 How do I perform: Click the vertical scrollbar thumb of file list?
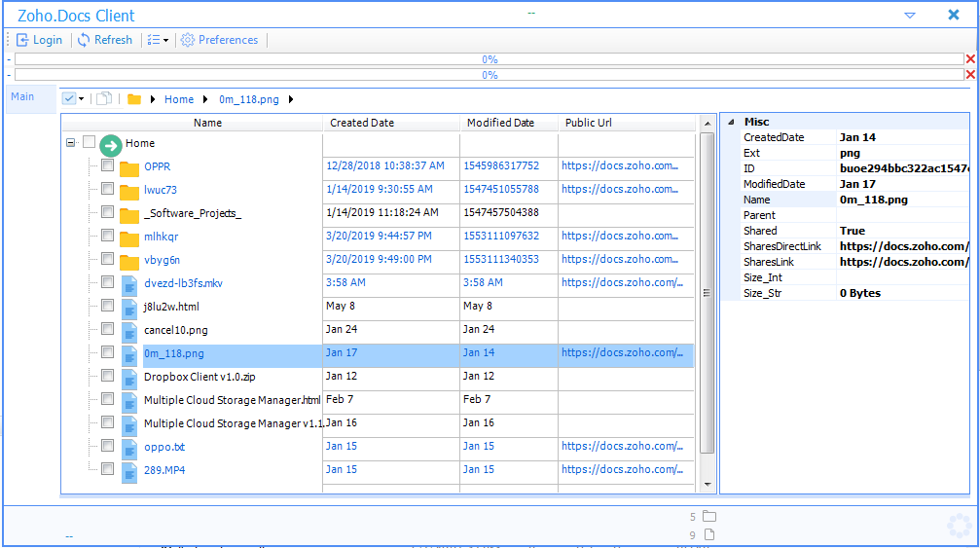click(707, 293)
